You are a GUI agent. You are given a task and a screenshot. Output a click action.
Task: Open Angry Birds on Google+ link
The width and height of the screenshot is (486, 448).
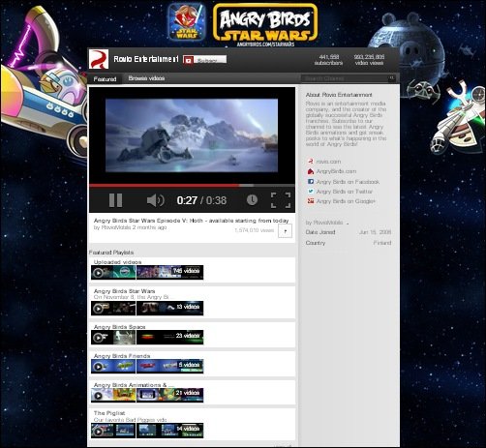pyautogui.click(x=346, y=201)
